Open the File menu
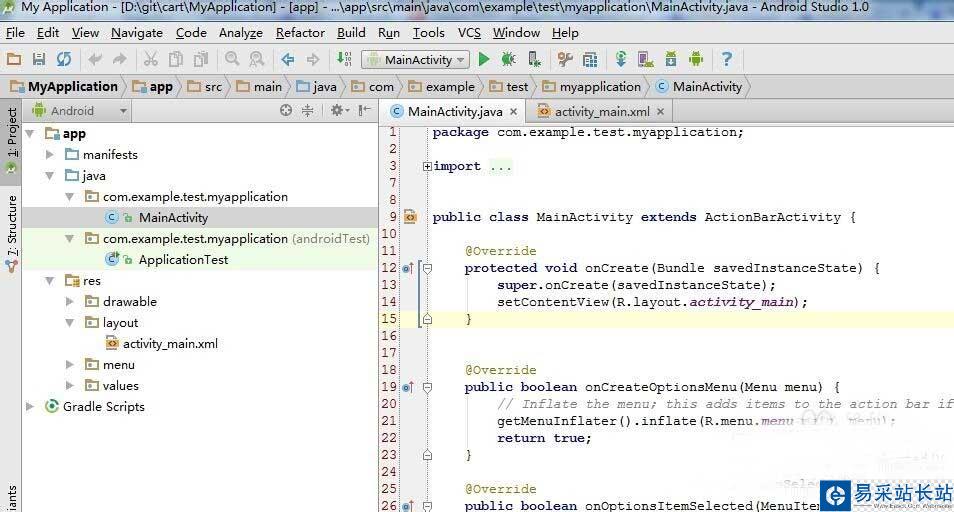Image resolution: width=954 pixels, height=512 pixels. point(15,33)
